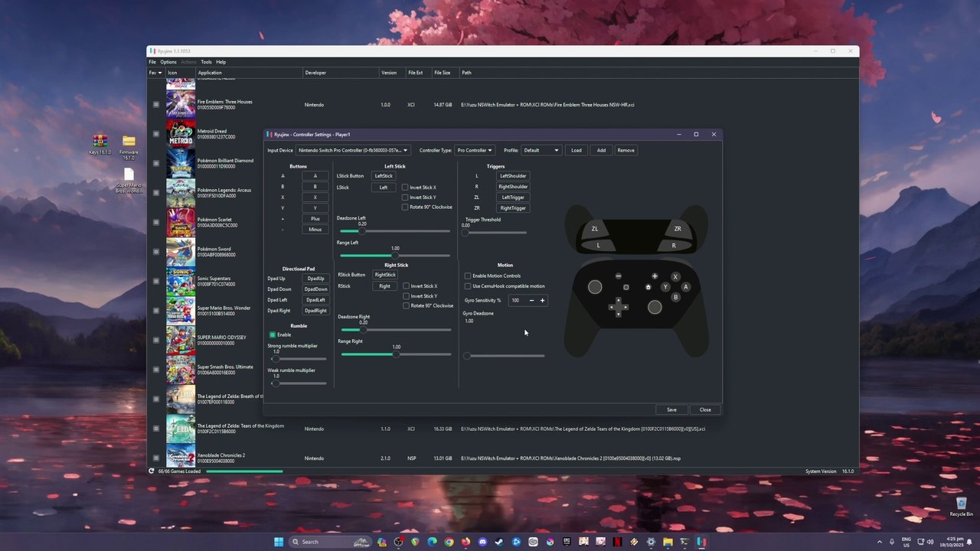The height and width of the screenshot is (551, 980).
Task: Check Use CemuHook compatible motion
Action: point(468,286)
